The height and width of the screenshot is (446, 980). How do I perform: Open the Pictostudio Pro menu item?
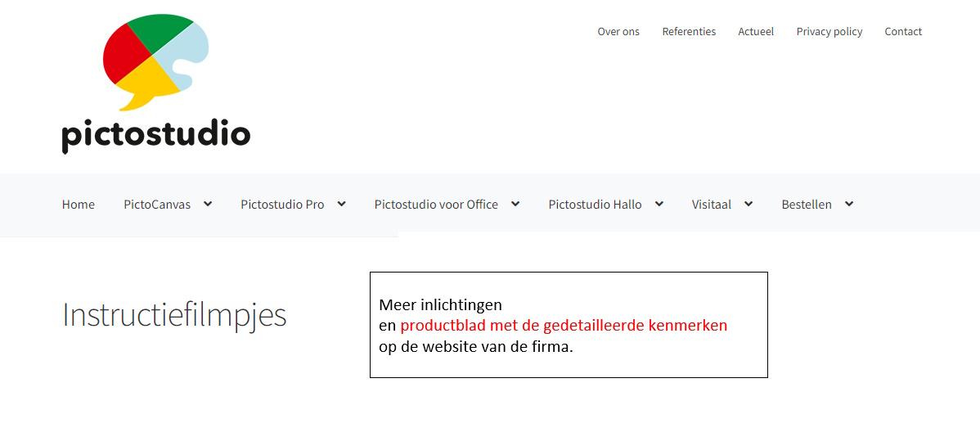point(282,205)
